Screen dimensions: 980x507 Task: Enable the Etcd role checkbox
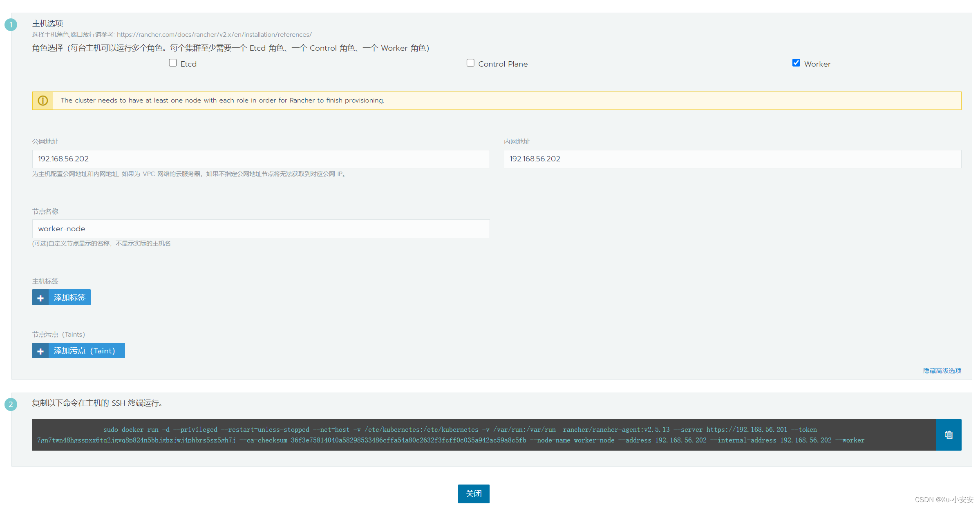click(173, 63)
